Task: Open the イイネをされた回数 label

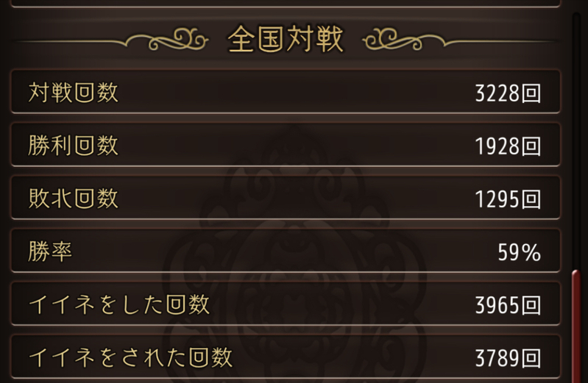Action: 130,357
